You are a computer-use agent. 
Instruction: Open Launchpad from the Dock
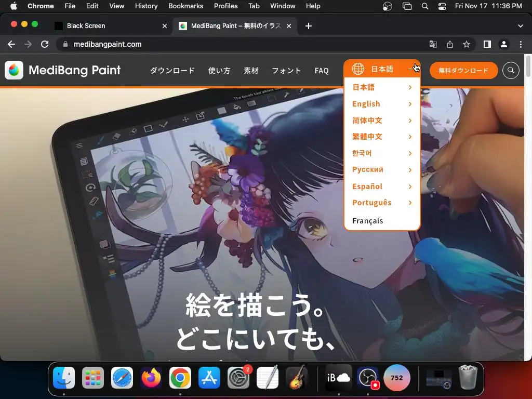click(93, 378)
